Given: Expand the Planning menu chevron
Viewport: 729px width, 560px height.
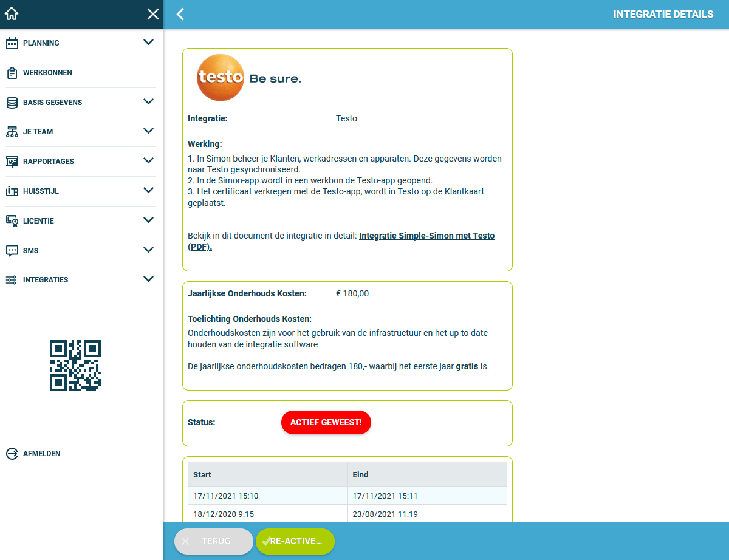Looking at the screenshot, I should coord(149,43).
